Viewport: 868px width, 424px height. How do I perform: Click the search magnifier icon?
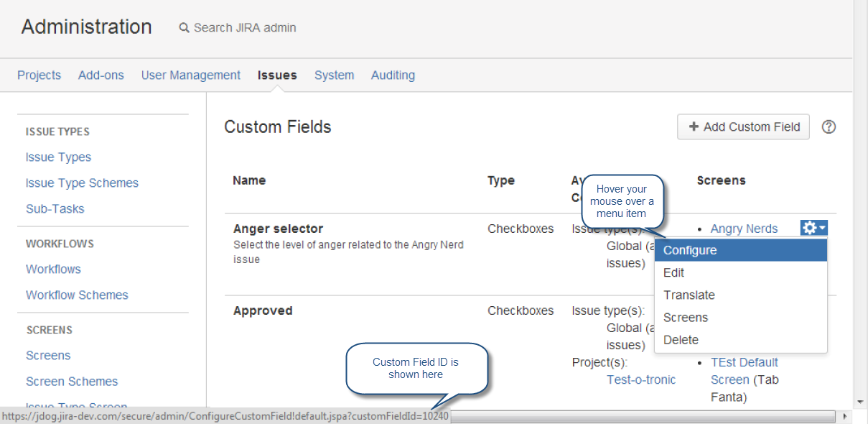coord(185,28)
